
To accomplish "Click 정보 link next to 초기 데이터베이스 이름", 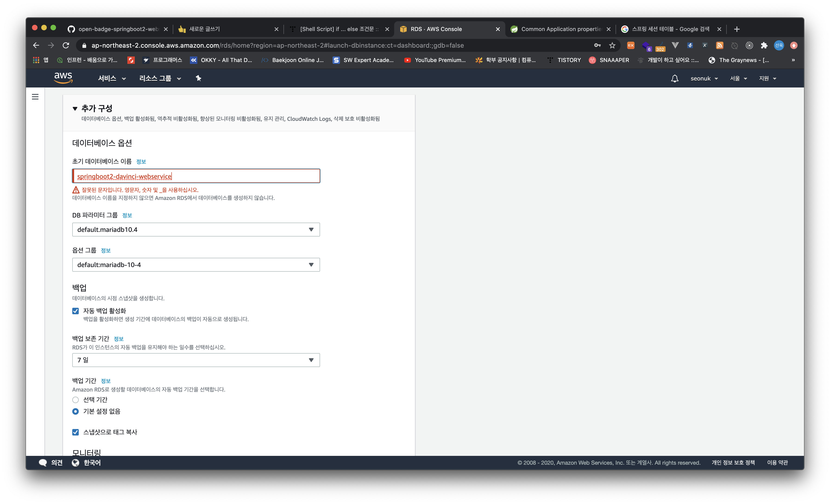I will 141,162.
